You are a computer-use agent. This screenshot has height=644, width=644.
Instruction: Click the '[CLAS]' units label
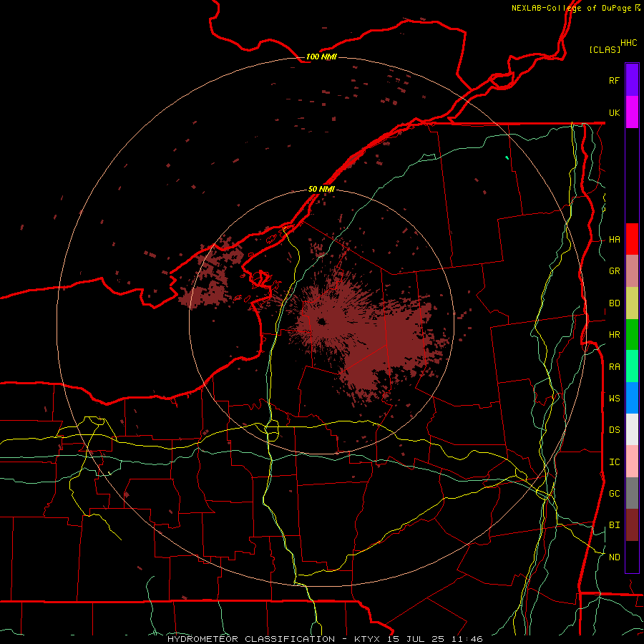tap(605, 49)
